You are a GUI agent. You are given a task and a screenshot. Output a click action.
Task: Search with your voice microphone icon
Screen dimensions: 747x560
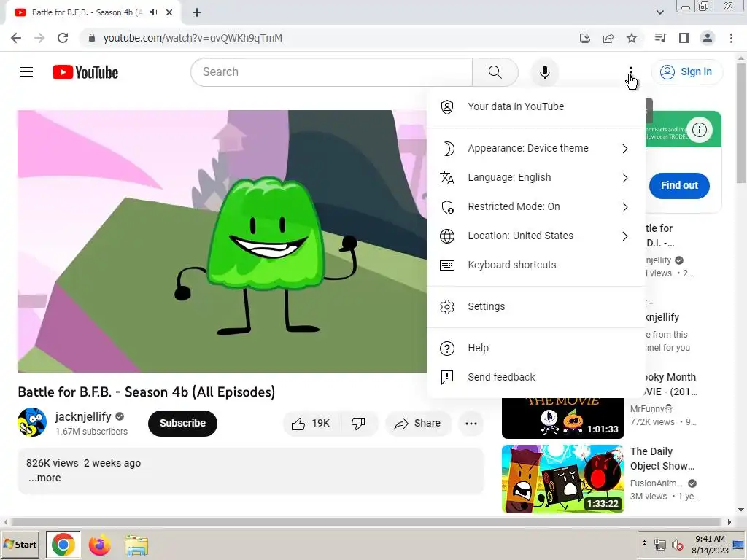[544, 72]
